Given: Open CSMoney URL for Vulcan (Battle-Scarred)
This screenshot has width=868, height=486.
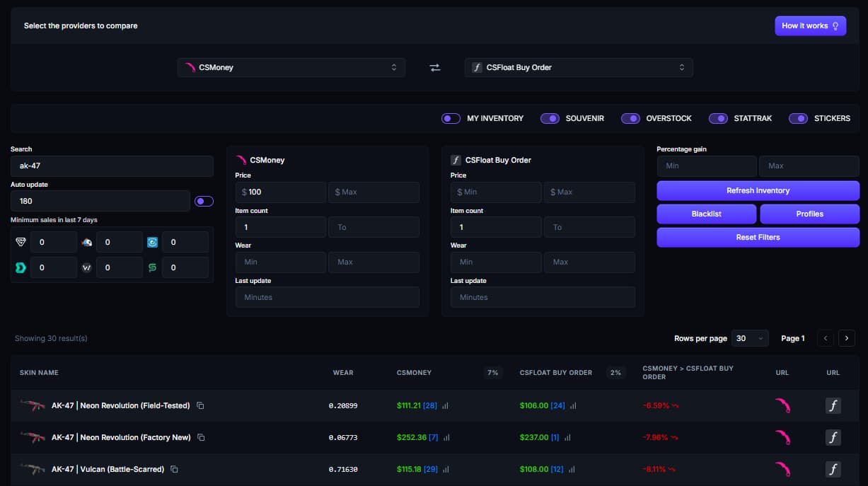Looking at the screenshot, I should (x=782, y=469).
